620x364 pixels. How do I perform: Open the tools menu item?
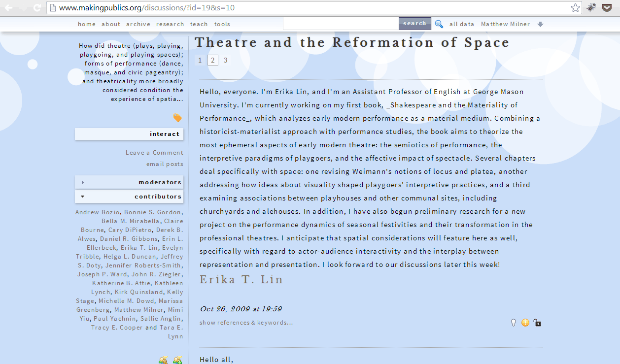click(x=222, y=24)
